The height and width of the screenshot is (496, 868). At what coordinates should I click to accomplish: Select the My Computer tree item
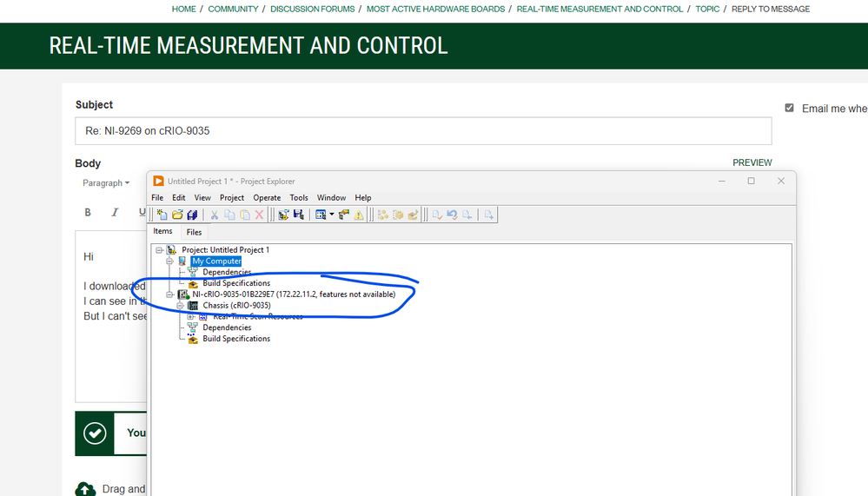tap(216, 261)
